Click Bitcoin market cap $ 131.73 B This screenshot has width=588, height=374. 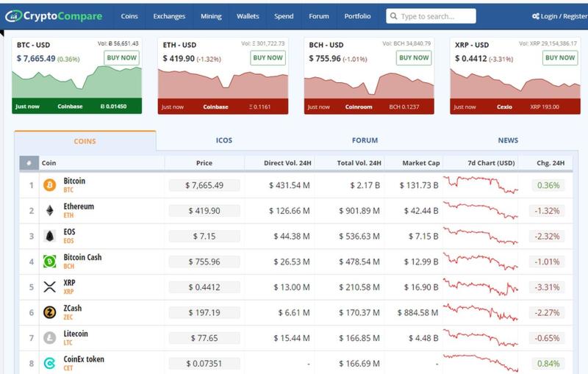[418, 185]
